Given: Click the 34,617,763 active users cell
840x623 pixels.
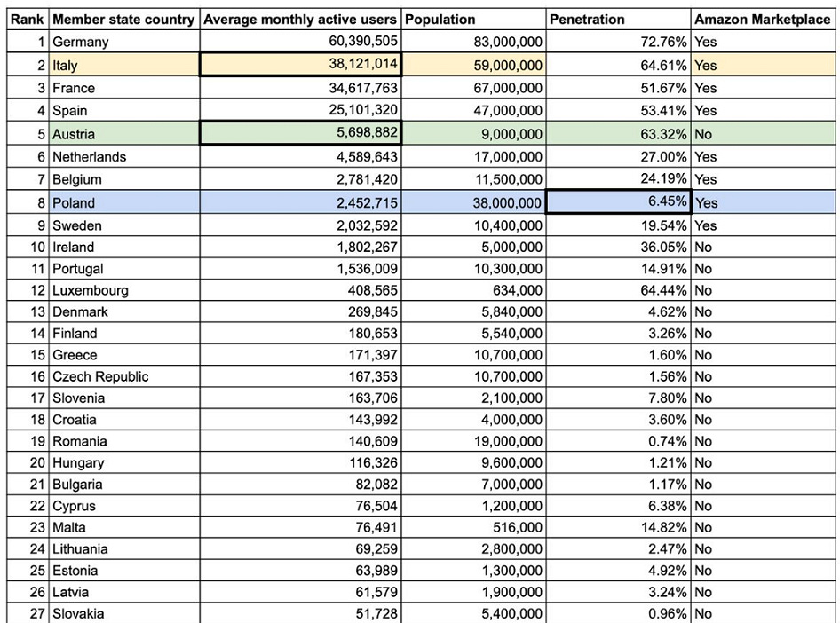Looking at the screenshot, I should [x=300, y=88].
